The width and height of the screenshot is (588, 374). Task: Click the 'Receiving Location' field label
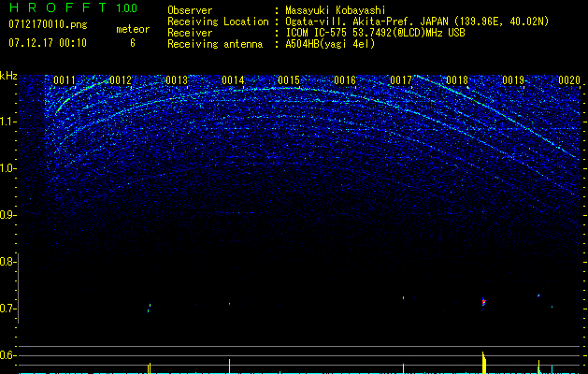coord(218,22)
